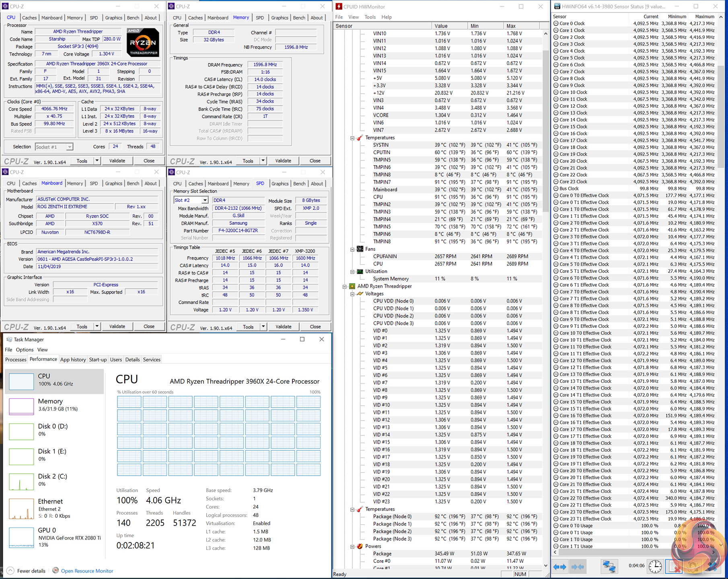The width and height of the screenshot is (728, 579).
Task: Open the Options menu in Task Manager
Action: coord(25,349)
